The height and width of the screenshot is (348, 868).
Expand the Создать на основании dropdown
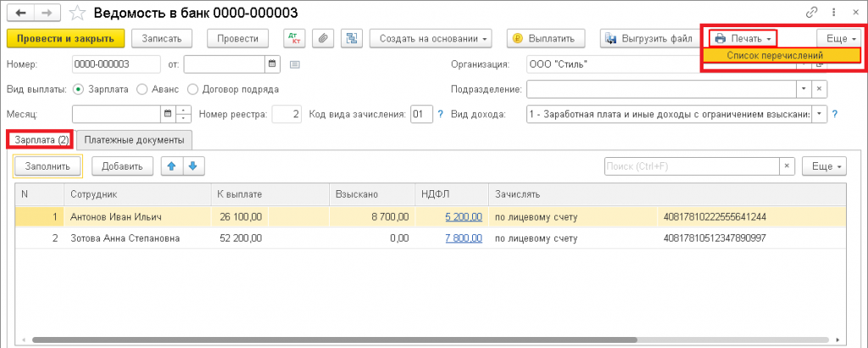431,38
